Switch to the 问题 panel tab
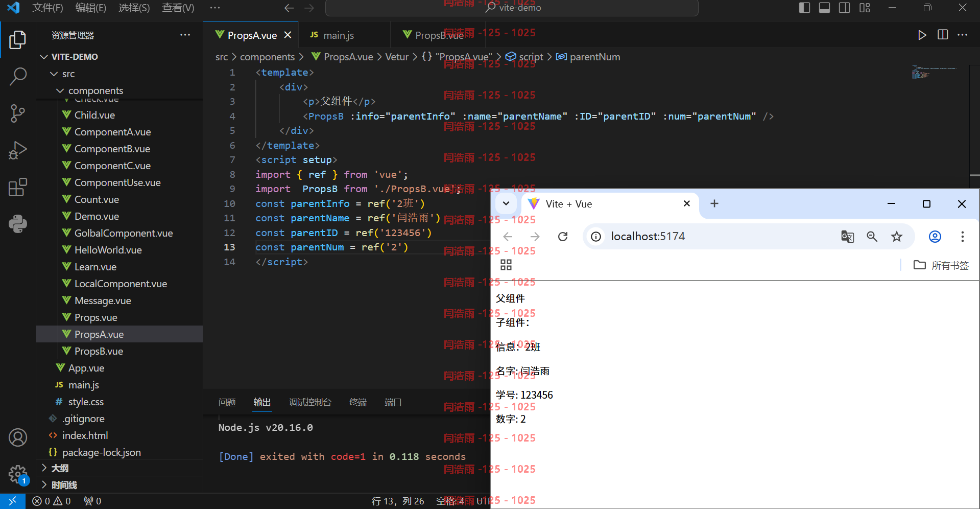This screenshot has height=509, width=980. [227, 403]
